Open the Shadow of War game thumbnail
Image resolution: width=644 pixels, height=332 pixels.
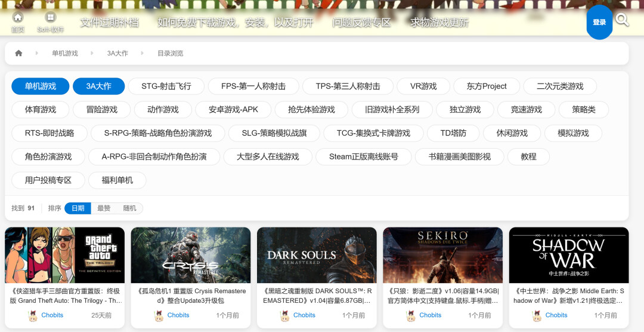tap(568, 255)
